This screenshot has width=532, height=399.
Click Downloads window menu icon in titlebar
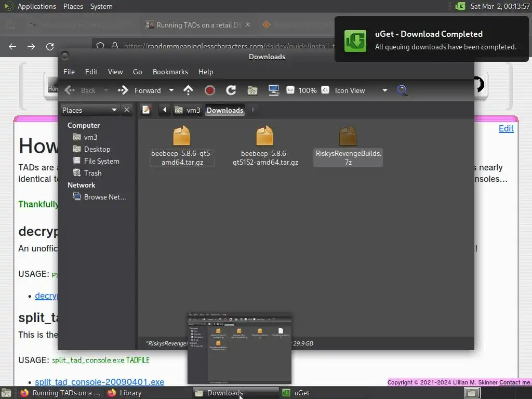65,56
